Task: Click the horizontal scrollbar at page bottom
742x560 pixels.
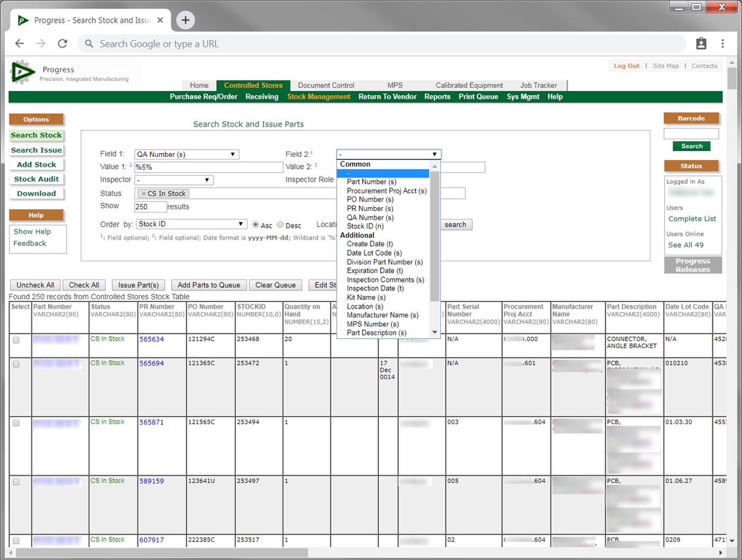Action: coord(162,553)
